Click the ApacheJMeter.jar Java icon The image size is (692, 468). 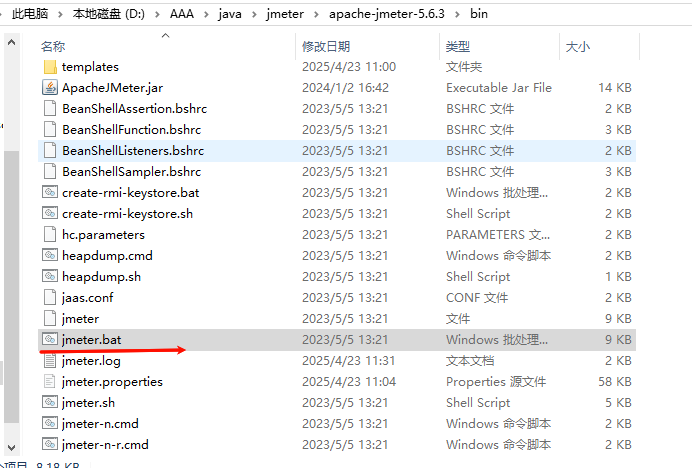click(50, 87)
